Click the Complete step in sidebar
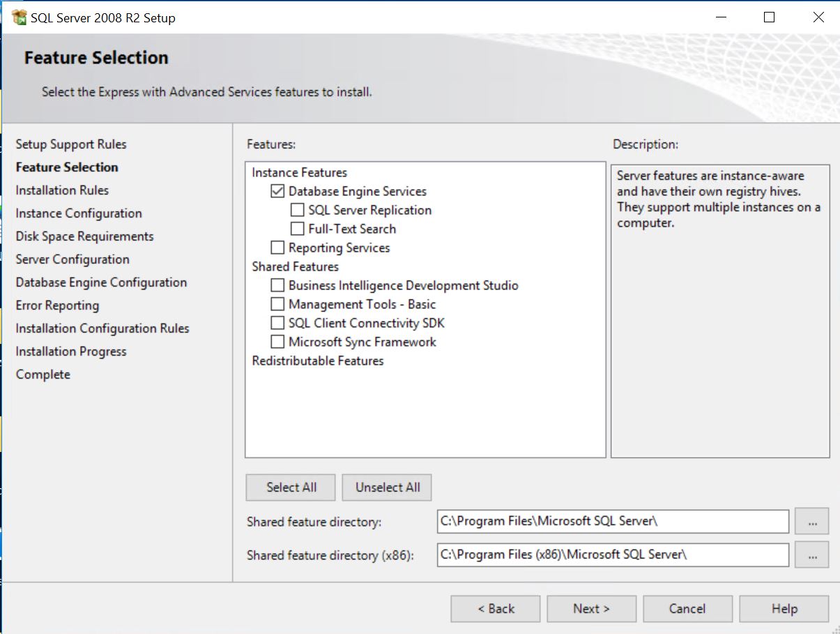 43,375
